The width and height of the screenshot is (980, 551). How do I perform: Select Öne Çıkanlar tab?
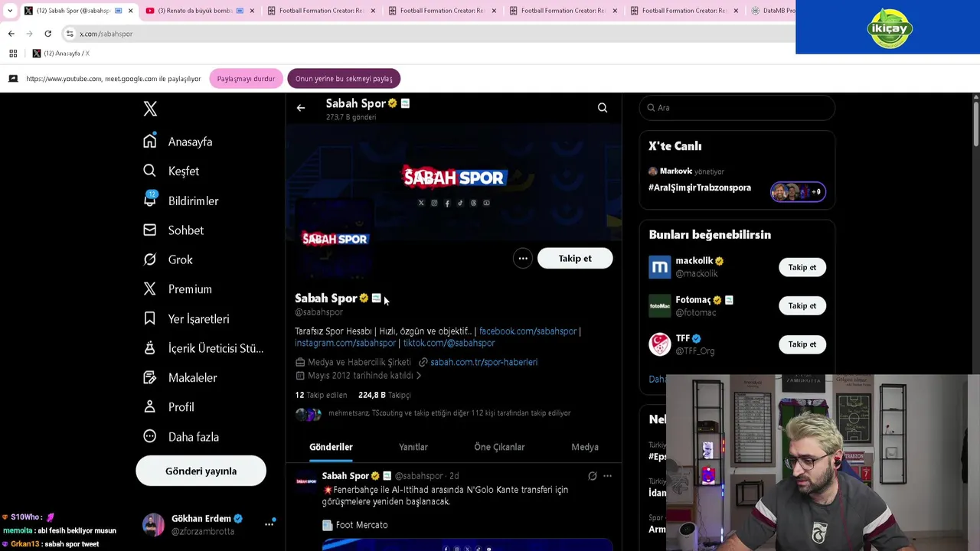point(499,447)
